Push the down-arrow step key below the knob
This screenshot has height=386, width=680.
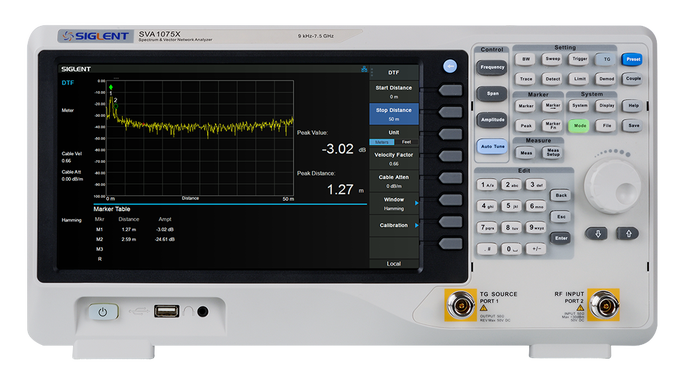tap(598, 233)
